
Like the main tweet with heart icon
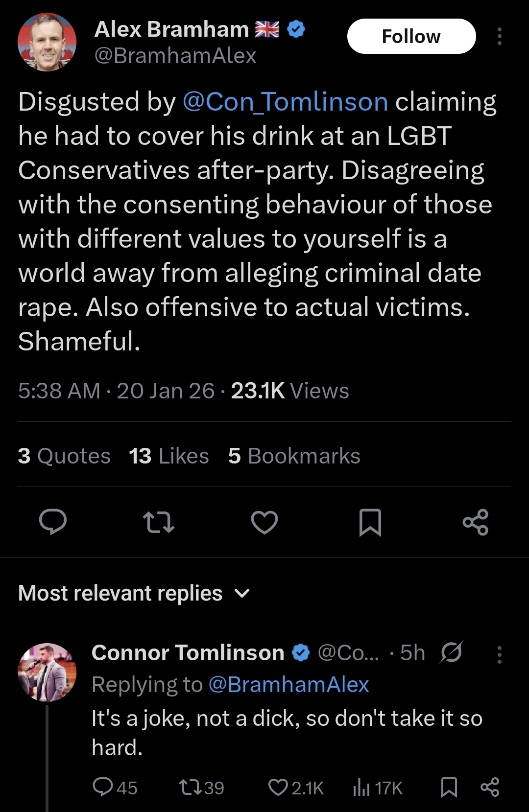point(264,522)
